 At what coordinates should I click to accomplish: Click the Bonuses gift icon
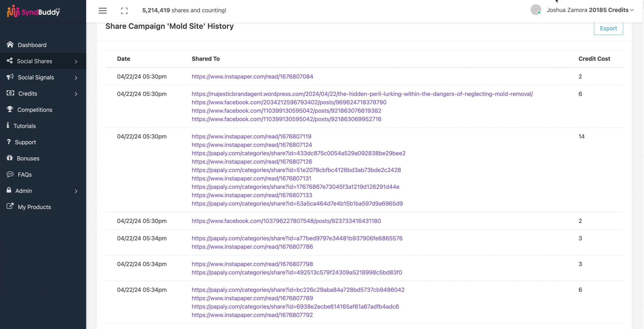coord(10,158)
